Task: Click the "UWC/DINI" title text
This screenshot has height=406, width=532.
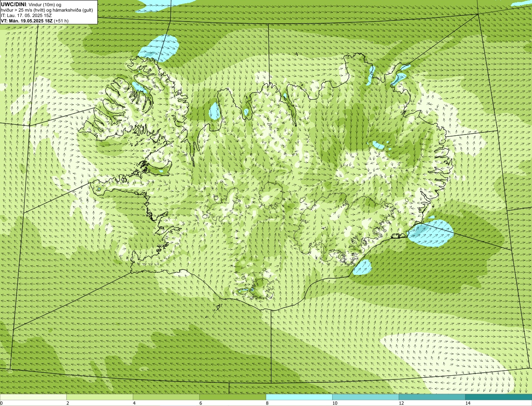Action: coord(14,4)
